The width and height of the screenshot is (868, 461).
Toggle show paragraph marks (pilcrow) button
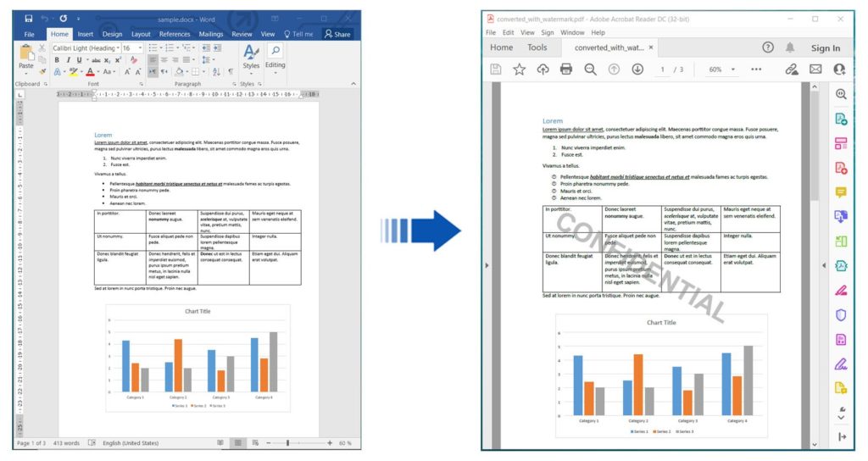pyautogui.click(x=230, y=72)
